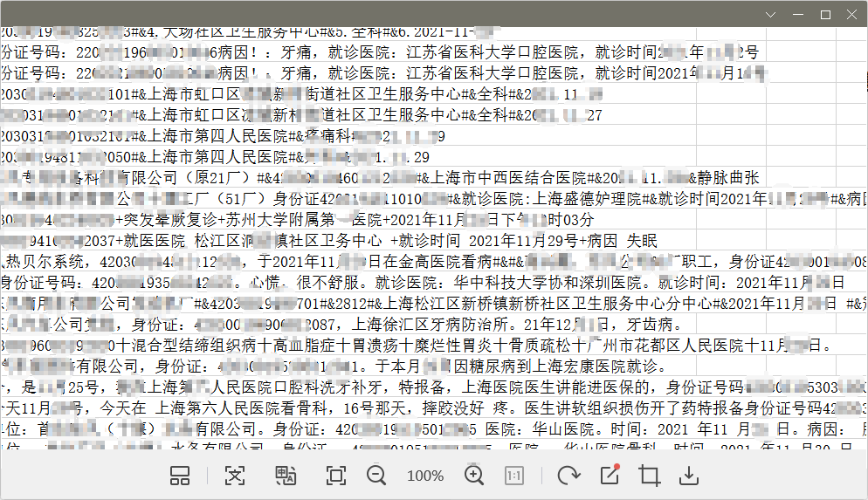Screen dimensions: 868x500
Task: Maximize the image viewer window
Action: 825,15
